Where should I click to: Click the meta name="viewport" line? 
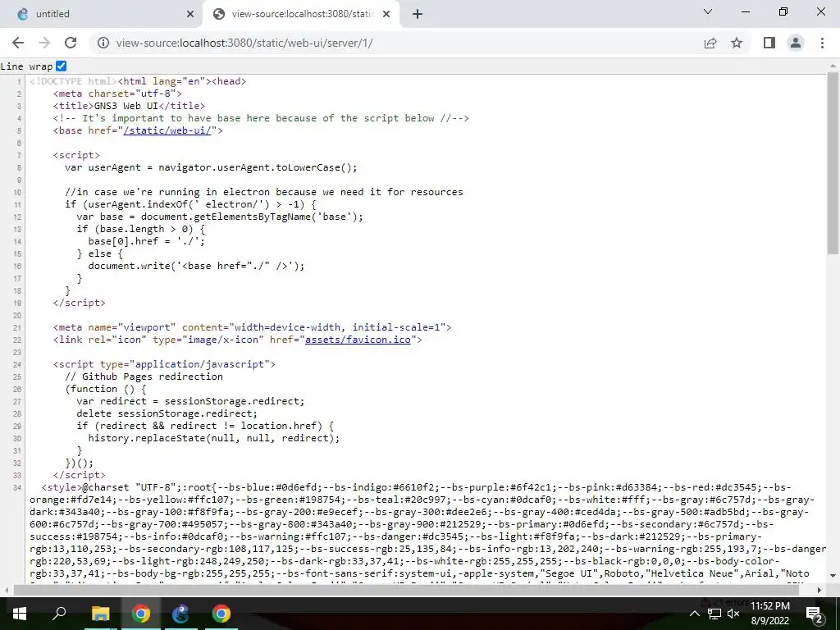click(253, 327)
